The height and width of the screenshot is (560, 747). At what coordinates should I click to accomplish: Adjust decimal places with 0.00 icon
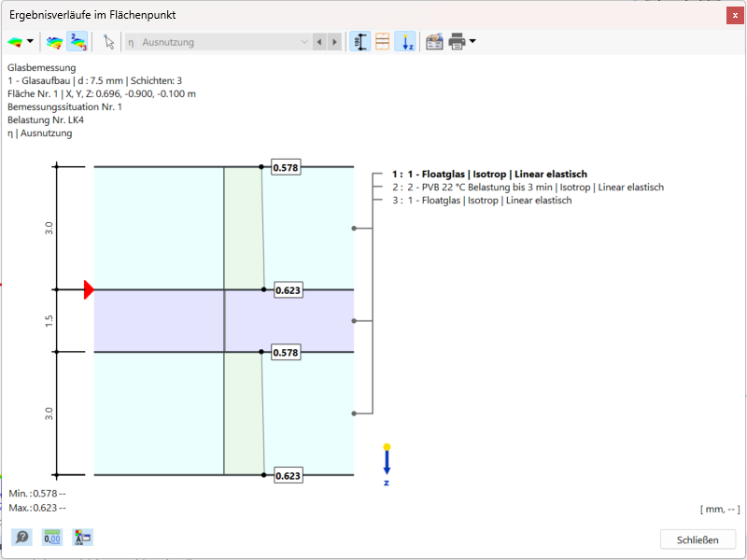pos(51,537)
